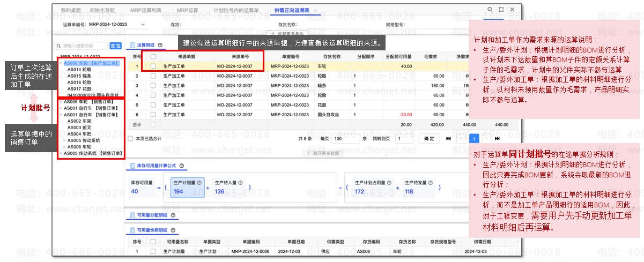Jump to the last page with pagination icon
This screenshot has width=644, height=262.
(x=497, y=138)
